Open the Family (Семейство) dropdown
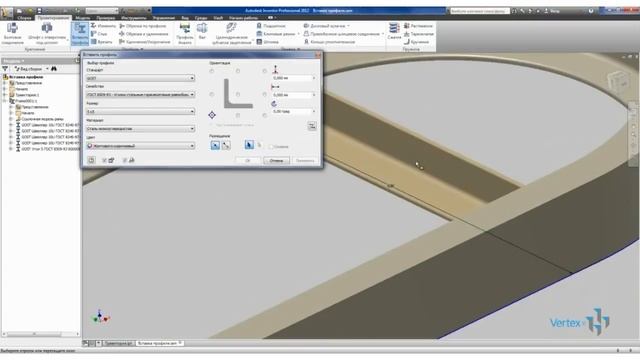 [140, 95]
